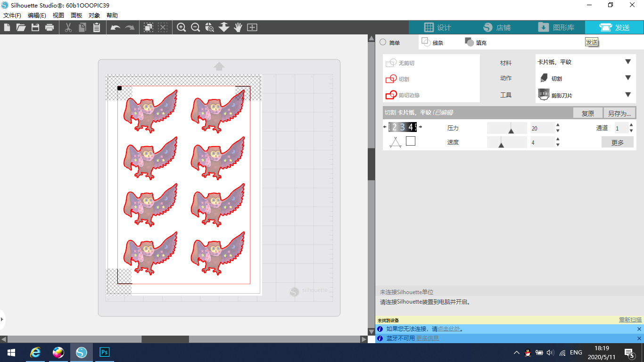Viewport: 644px width, 362px height.
Task: Open the Help (帮助) menu
Action: pos(112,15)
